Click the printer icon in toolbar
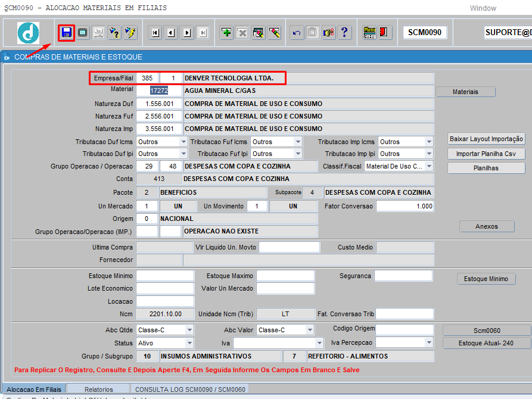 98,33
